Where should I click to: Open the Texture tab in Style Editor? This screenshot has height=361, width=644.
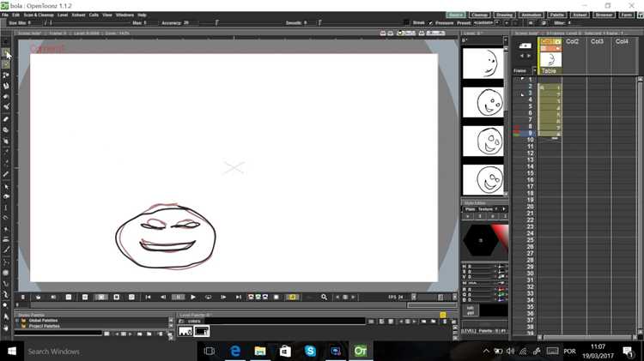[485, 209]
